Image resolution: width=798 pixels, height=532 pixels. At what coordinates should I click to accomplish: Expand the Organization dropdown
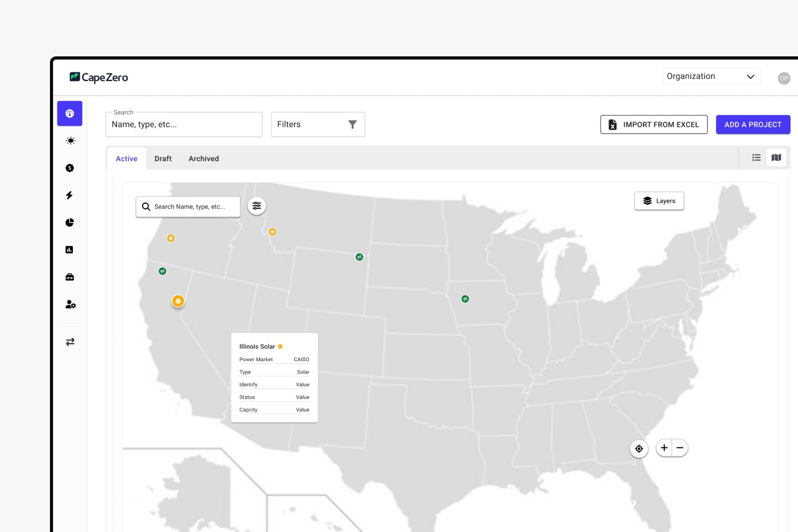[x=711, y=77]
